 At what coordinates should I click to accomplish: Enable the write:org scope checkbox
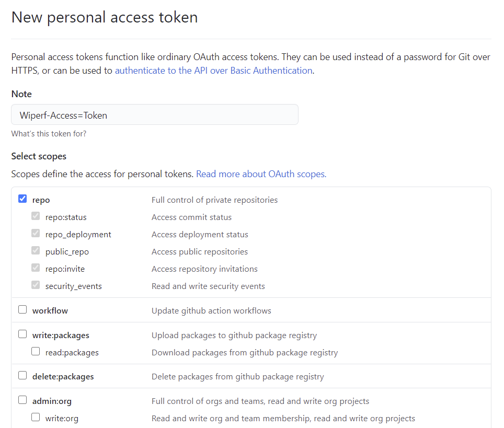pos(36,417)
